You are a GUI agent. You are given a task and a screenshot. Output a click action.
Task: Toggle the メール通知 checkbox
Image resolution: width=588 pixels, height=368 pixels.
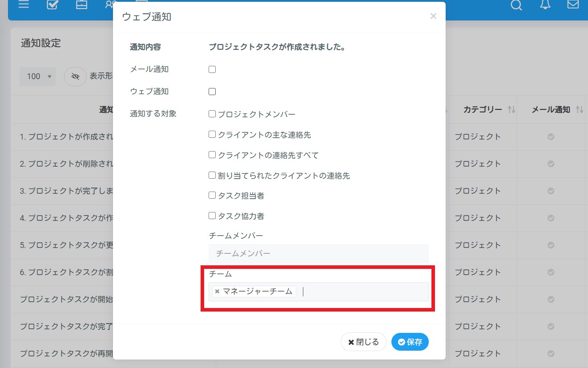212,69
